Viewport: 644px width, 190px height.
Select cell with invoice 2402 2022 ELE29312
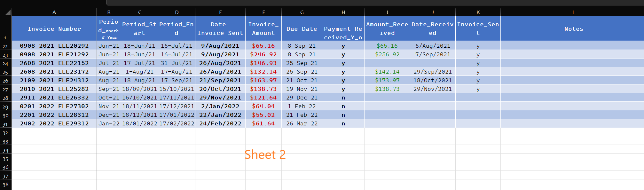(x=54, y=123)
